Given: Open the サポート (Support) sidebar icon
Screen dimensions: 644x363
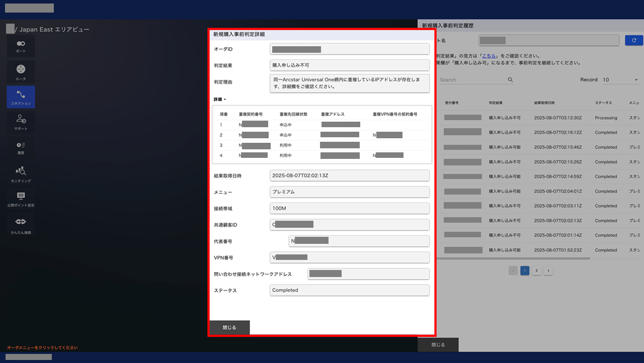Looking at the screenshot, I should (x=21, y=122).
